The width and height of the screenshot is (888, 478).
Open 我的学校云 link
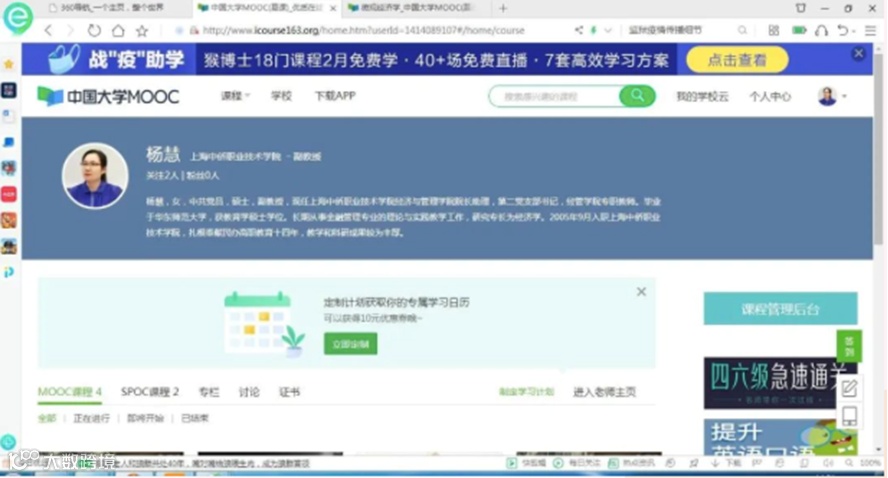click(x=702, y=96)
